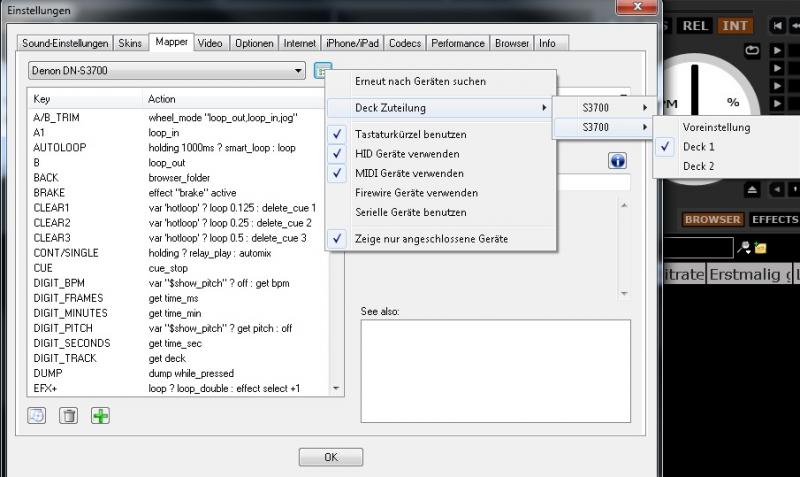Screen dimensions: 800x477
Task: Click the eject icon on the deck
Action: 751,189
